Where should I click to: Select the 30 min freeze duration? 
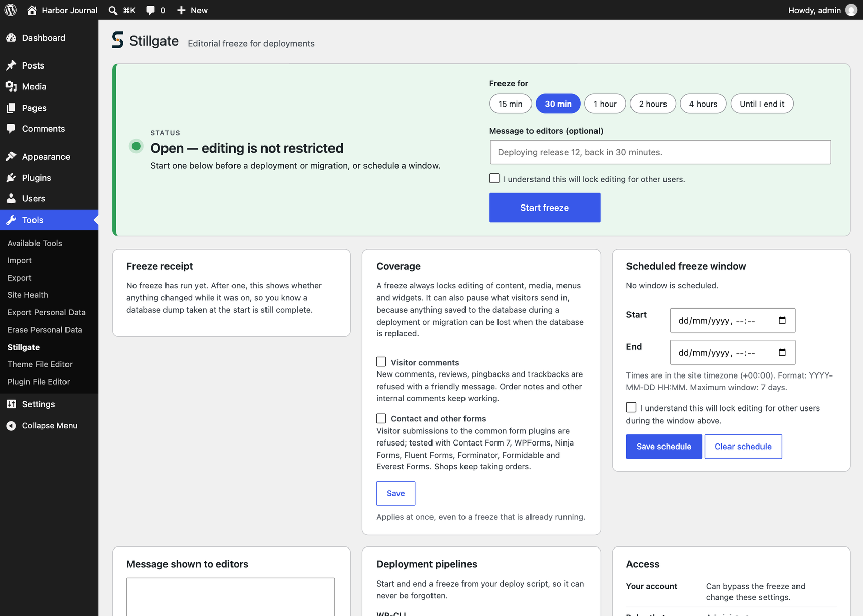pos(558,104)
